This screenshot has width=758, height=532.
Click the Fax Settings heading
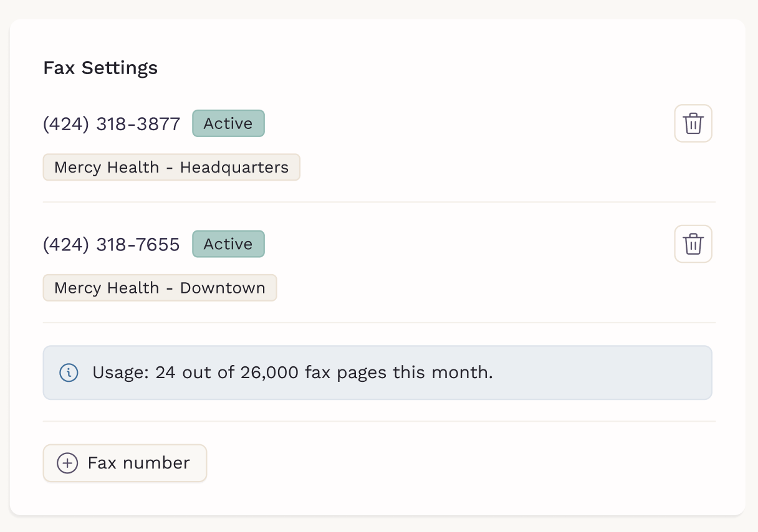(x=100, y=68)
